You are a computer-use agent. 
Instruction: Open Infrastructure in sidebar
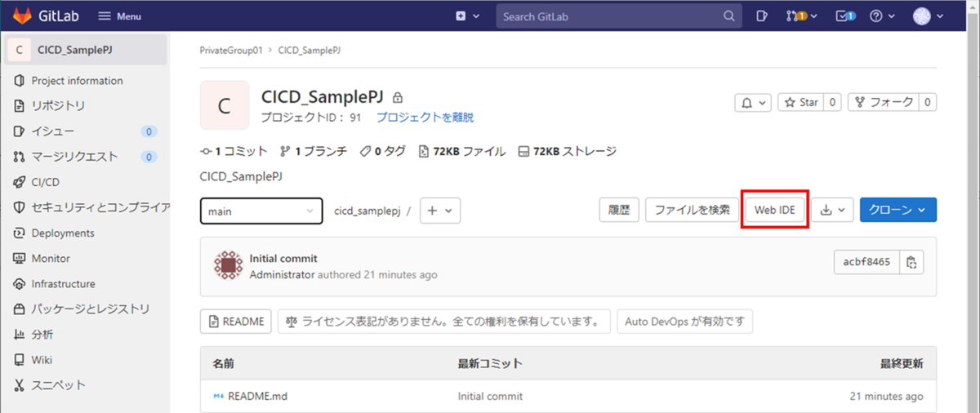pos(63,284)
